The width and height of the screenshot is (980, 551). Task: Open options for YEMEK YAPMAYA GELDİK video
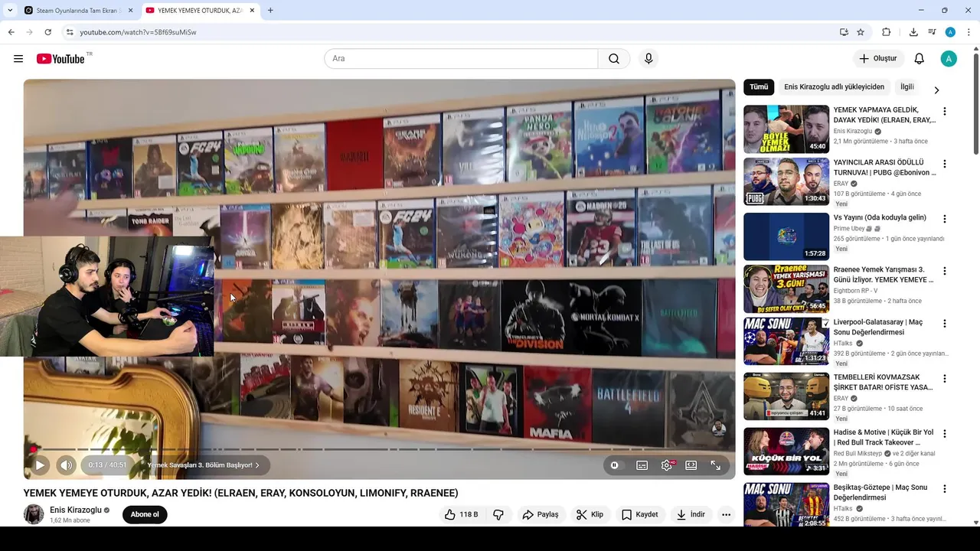pyautogui.click(x=944, y=112)
